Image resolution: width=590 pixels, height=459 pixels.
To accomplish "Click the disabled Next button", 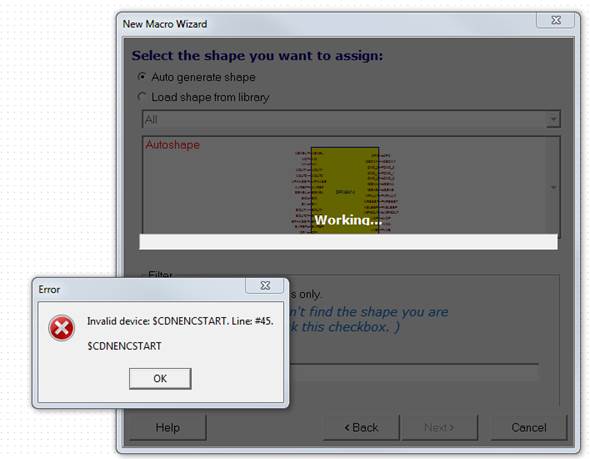I will (x=439, y=427).
